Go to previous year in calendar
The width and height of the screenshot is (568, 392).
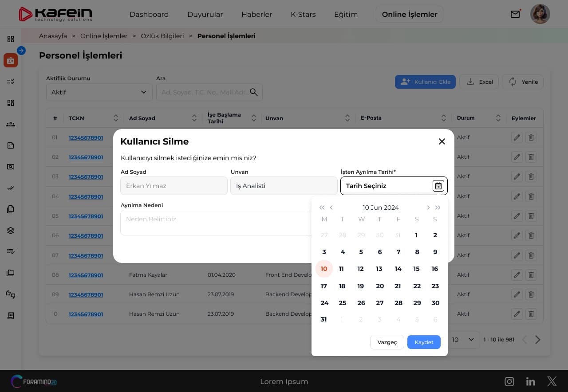pyautogui.click(x=322, y=208)
